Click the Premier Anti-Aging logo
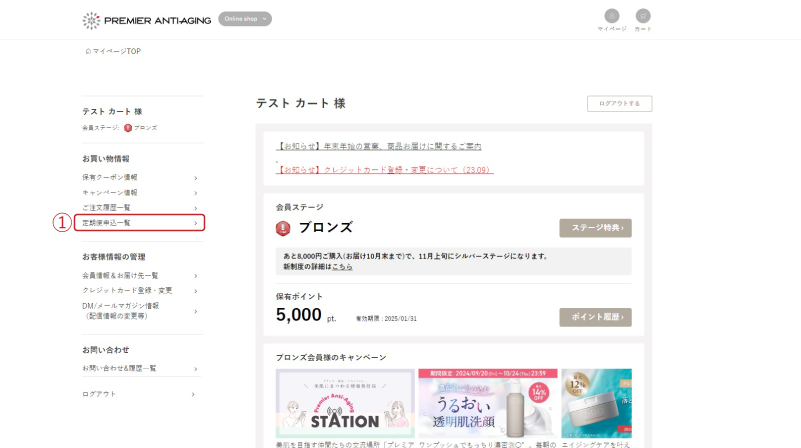The height and width of the screenshot is (448, 801). click(146, 19)
